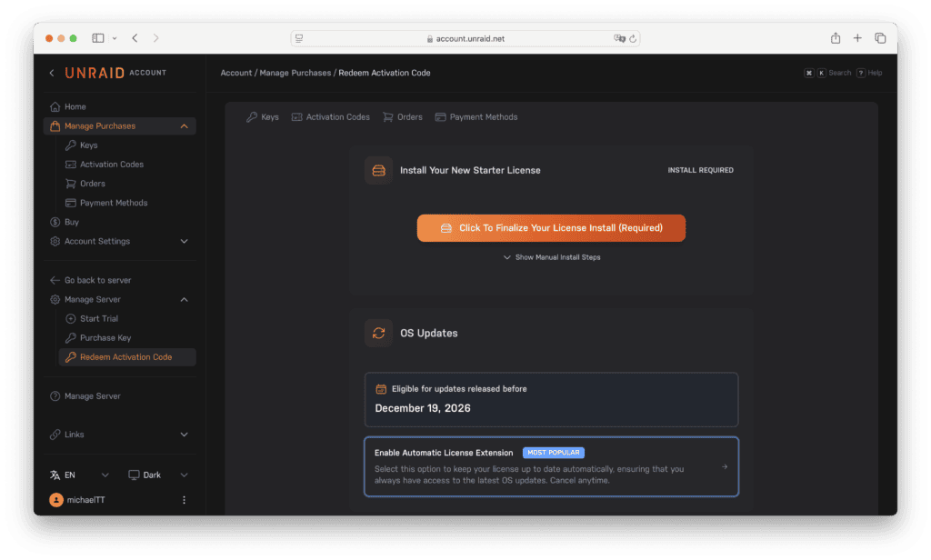Expand Account Settings section
931x560 pixels.
[185, 241]
